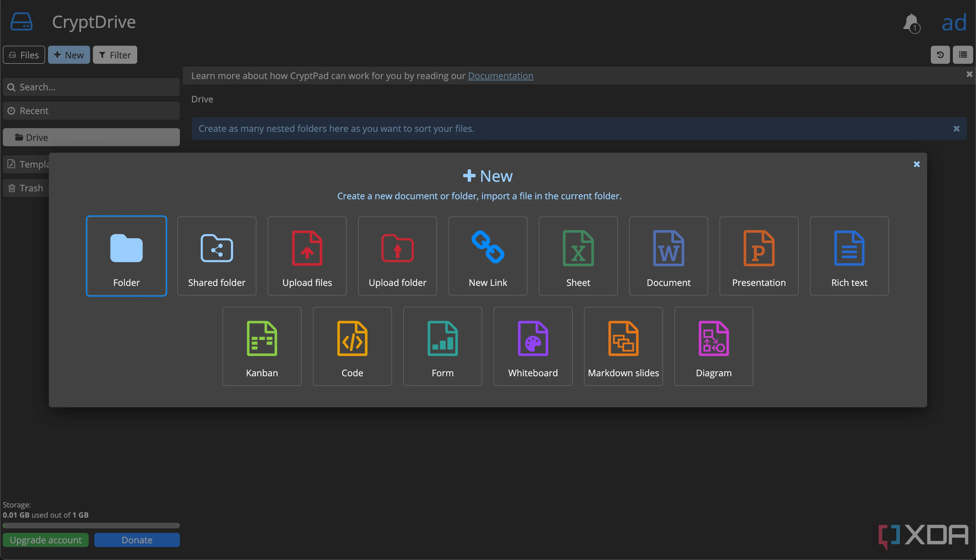
Task: Open the user avatar menu 'ad'
Action: (x=954, y=23)
